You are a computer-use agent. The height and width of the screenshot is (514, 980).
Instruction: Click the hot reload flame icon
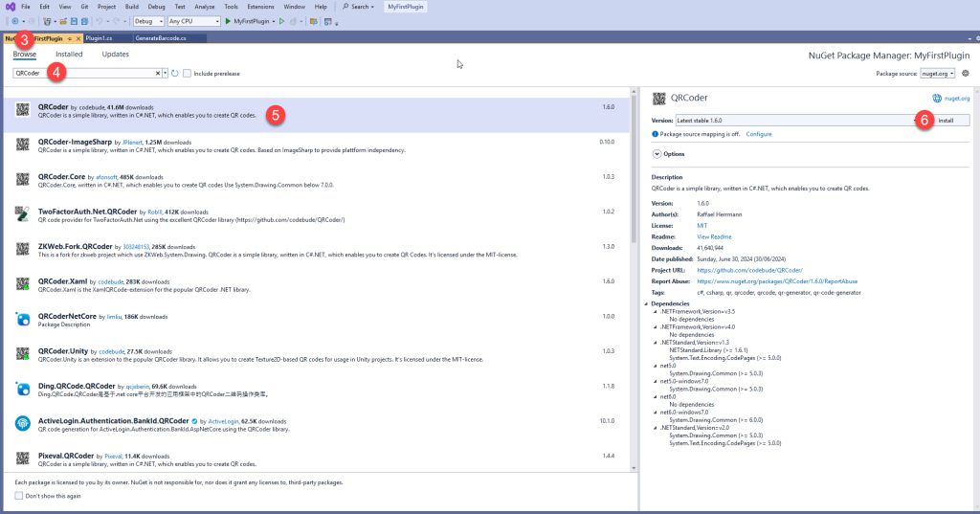293,21
